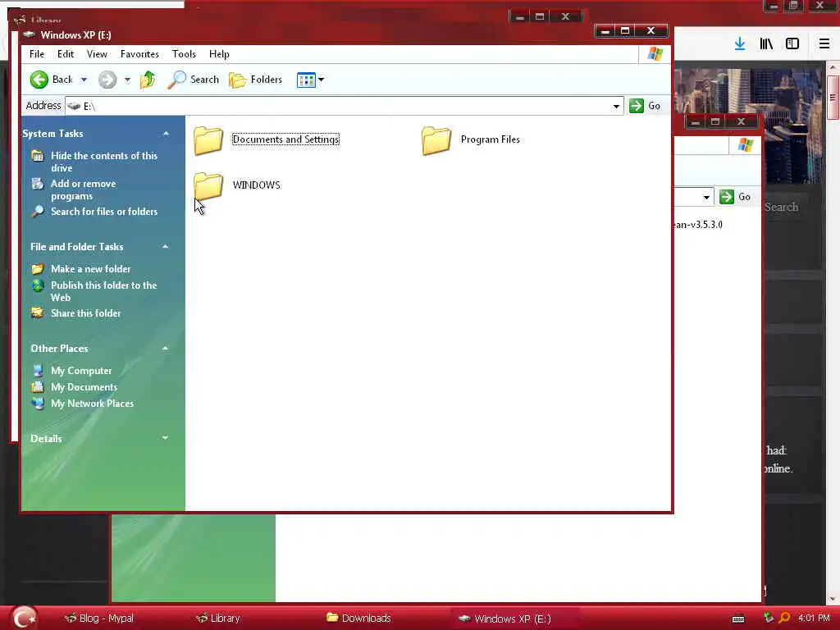Switch to Downloads taskbar button
Viewport: 840px width, 630px height.
tap(358, 619)
